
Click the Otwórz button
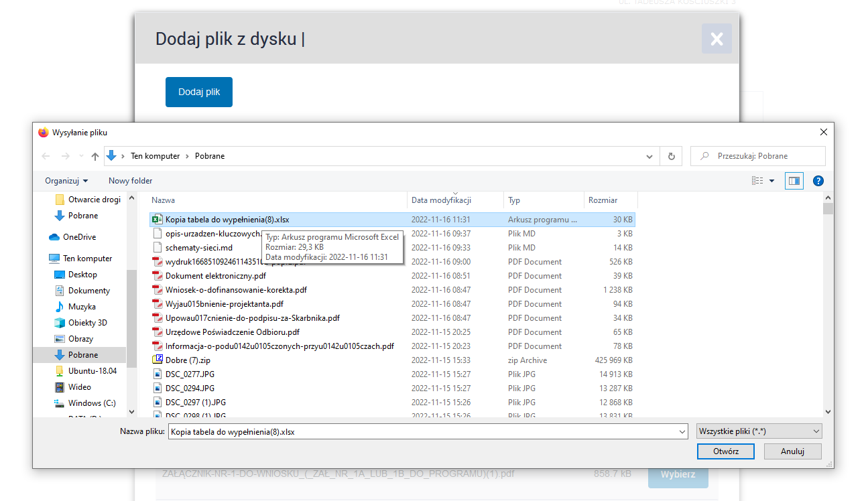click(725, 451)
